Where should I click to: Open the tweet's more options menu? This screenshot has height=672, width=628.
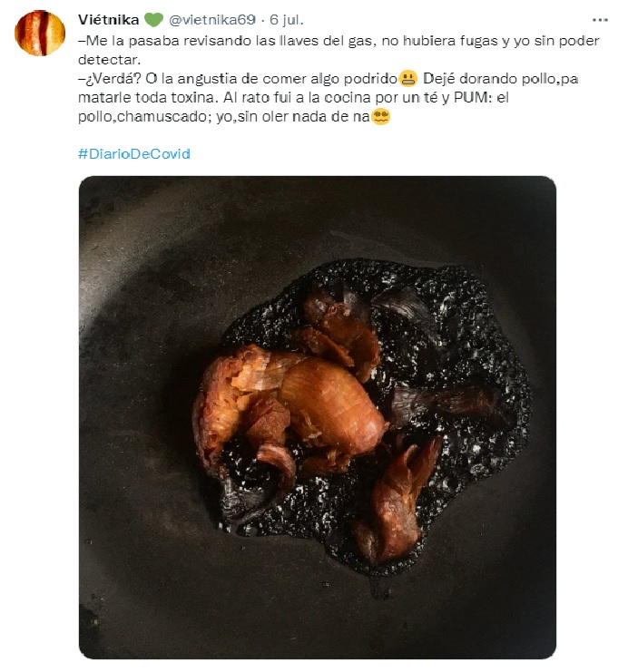pyautogui.click(x=600, y=19)
